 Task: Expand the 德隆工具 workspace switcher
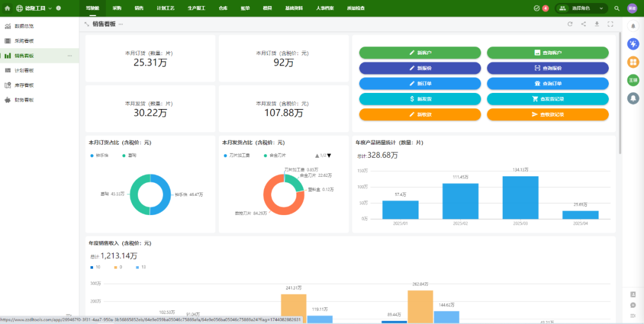click(x=35, y=8)
